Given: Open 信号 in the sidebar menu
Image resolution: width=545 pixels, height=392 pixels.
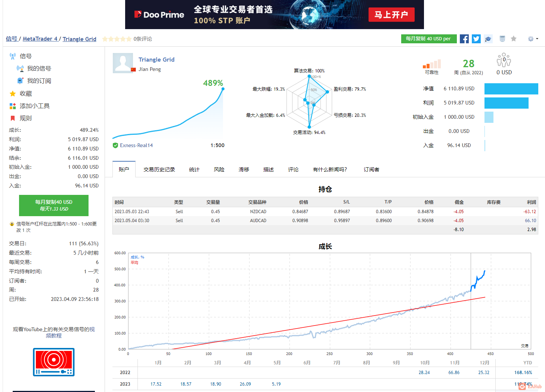Looking at the screenshot, I should point(26,56).
